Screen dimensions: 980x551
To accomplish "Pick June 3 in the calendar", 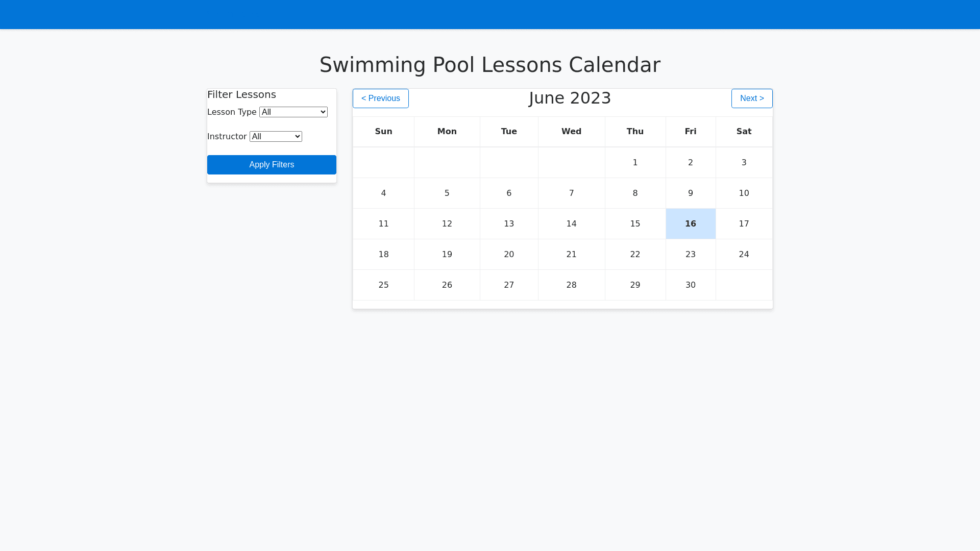I will click(x=744, y=163).
